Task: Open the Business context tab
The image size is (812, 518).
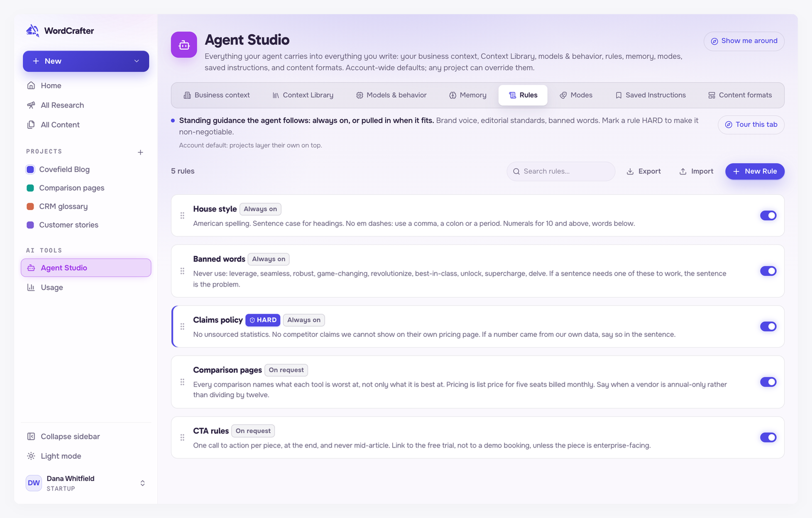Action: pos(217,95)
